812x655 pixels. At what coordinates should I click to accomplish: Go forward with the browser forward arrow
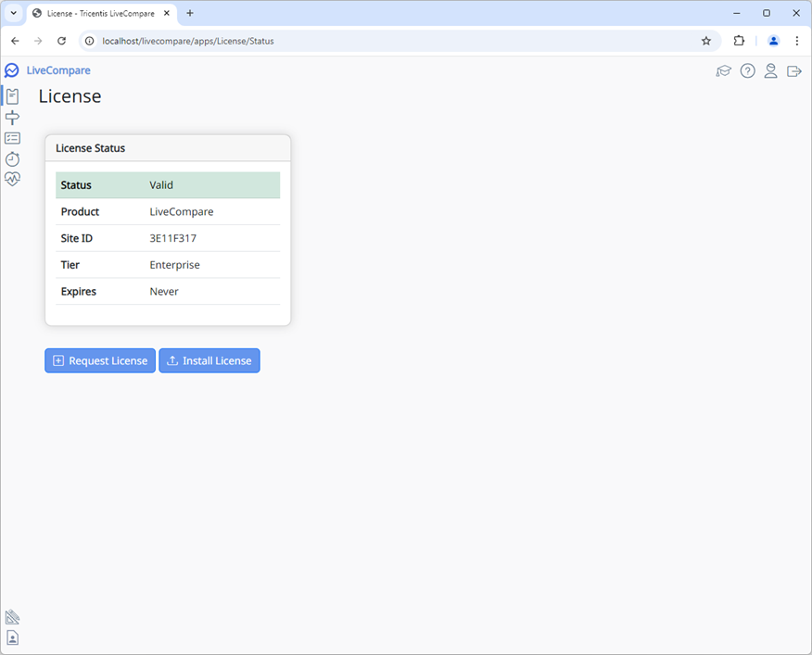point(38,41)
